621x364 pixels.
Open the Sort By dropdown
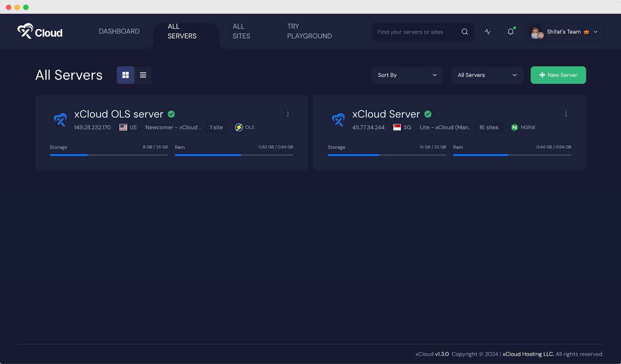[x=407, y=75]
